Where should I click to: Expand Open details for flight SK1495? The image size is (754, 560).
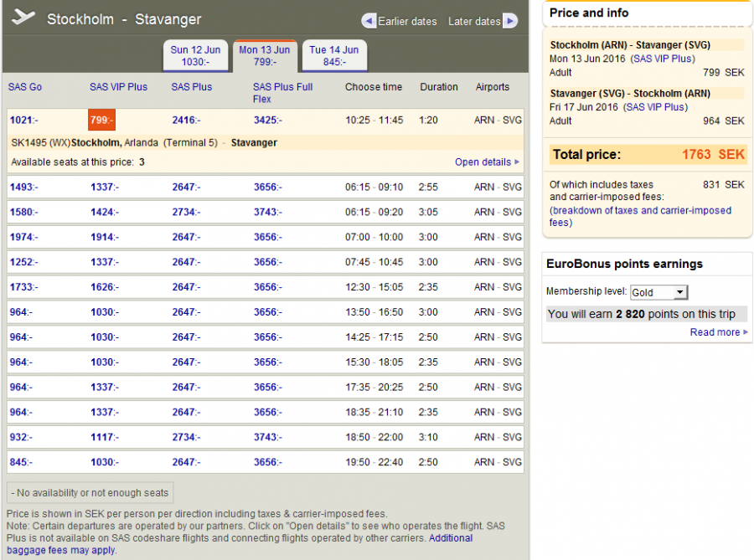tap(487, 162)
